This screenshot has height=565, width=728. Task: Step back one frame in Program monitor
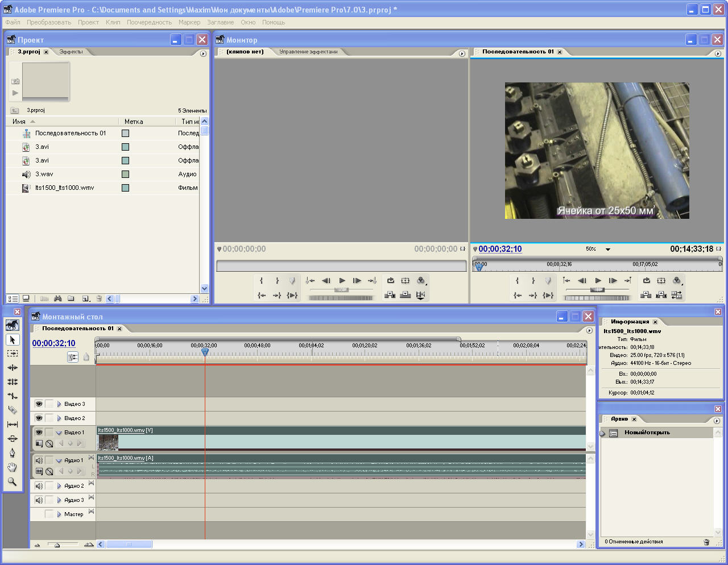click(582, 280)
